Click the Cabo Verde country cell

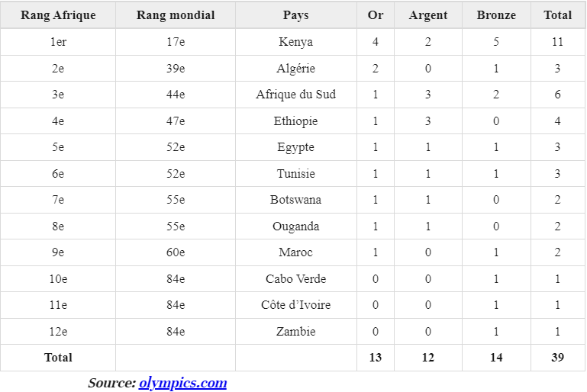[x=295, y=279]
